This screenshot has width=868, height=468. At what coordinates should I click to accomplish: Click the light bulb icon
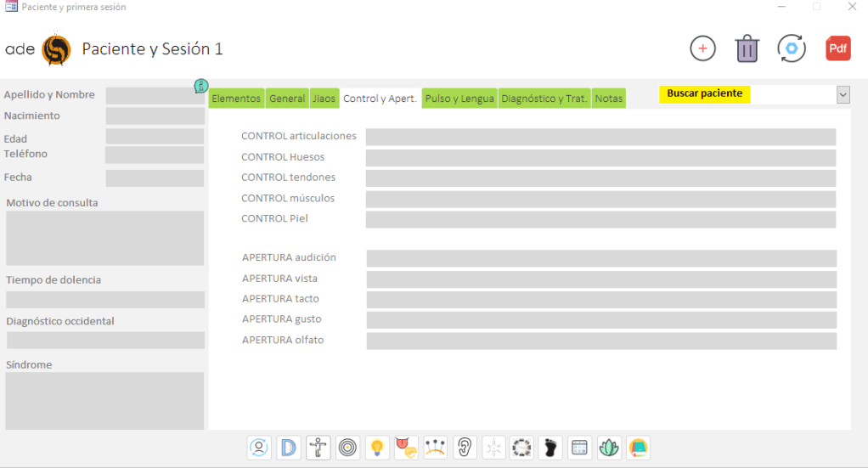pyautogui.click(x=377, y=448)
